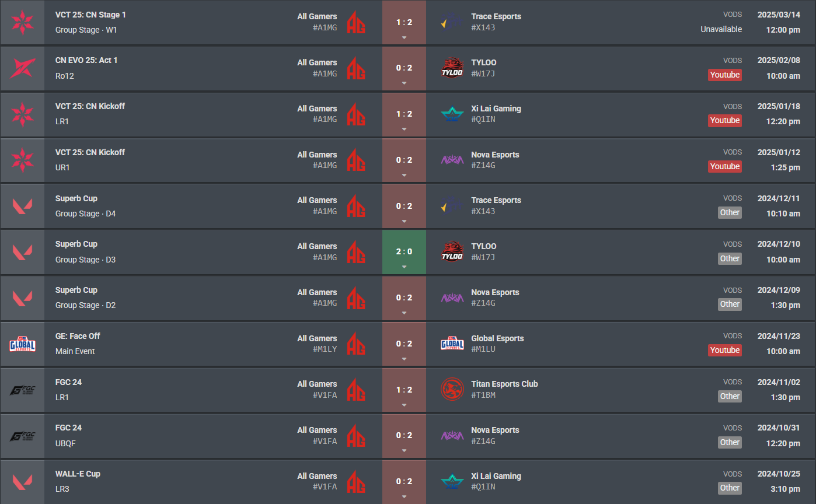Open Xi Lai Gaming team link in CN Kickoff LR1
Viewport: 816px width, 504px height.
(496, 108)
